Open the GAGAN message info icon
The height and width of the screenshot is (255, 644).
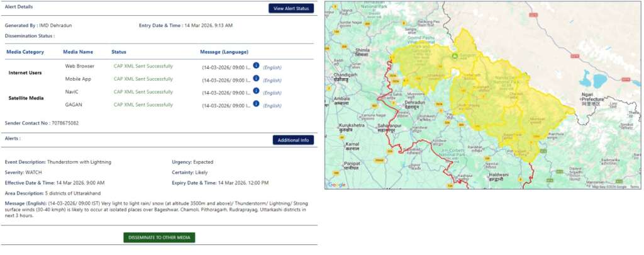(256, 103)
